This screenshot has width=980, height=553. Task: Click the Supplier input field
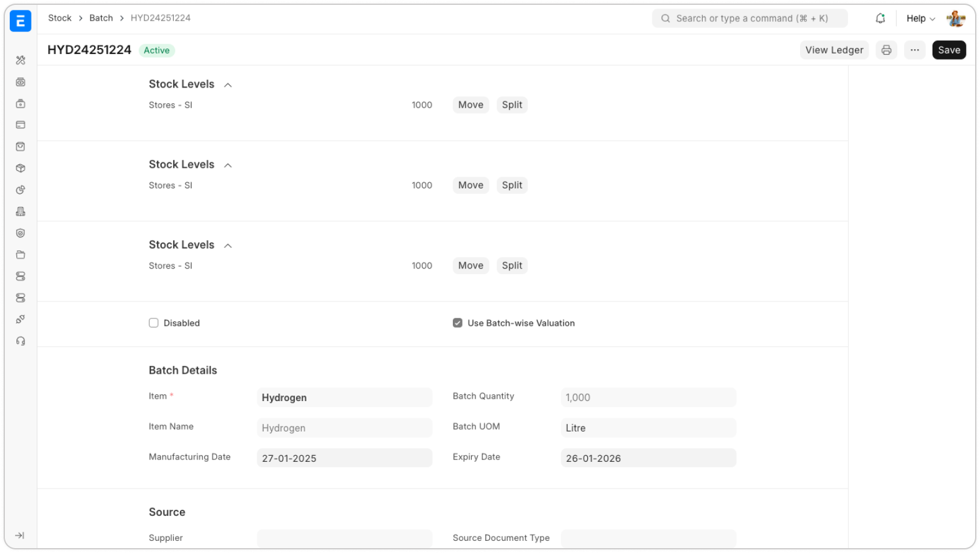(345, 538)
